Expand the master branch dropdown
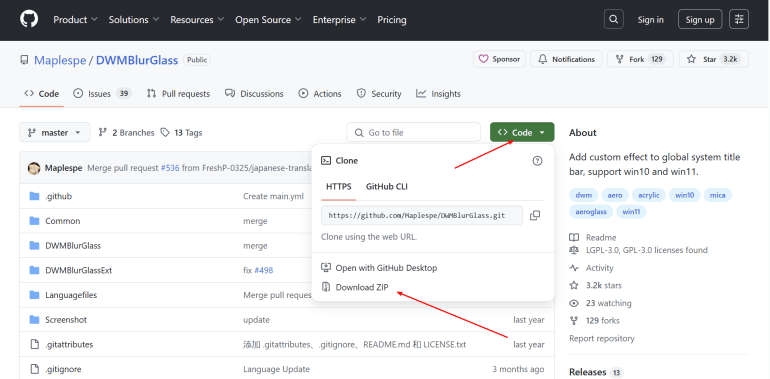The height and width of the screenshot is (379, 770). point(55,133)
